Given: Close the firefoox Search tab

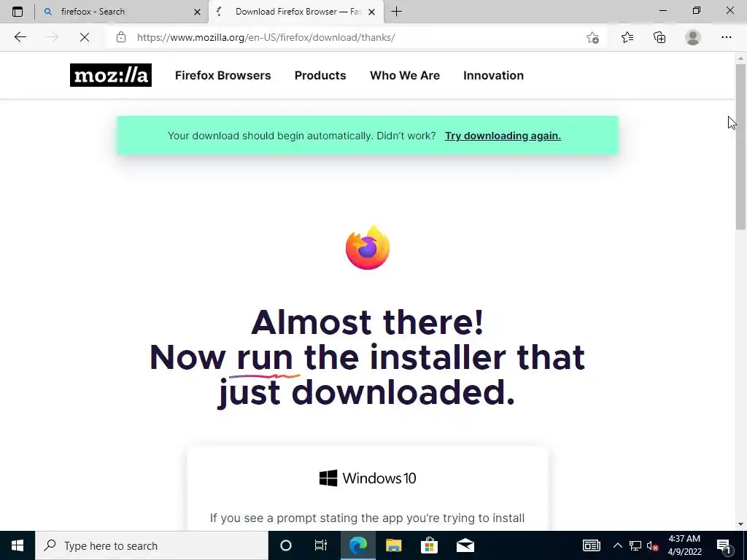Looking at the screenshot, I should click(x=197, y=12).
